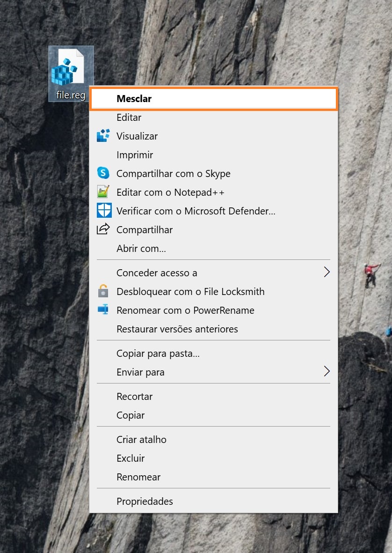Open the Abrir com... option
This screenshot has height=553, width=392.
[x=141, y=249]
